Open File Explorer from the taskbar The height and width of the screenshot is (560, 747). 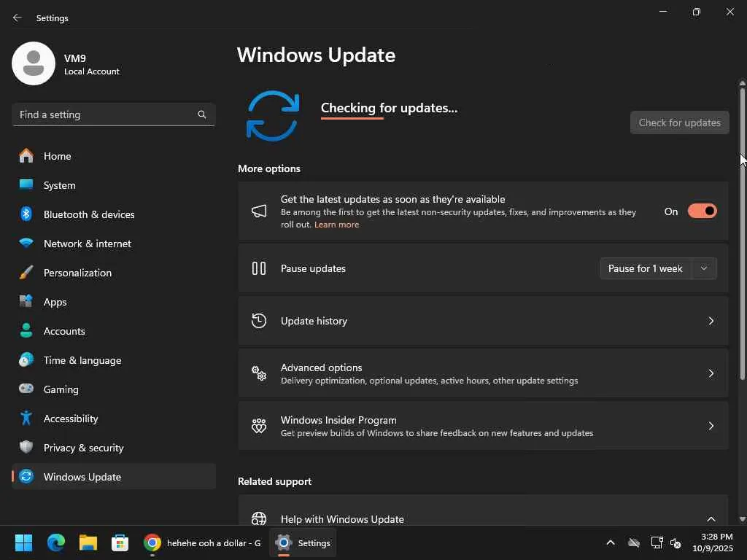(88, 542)
